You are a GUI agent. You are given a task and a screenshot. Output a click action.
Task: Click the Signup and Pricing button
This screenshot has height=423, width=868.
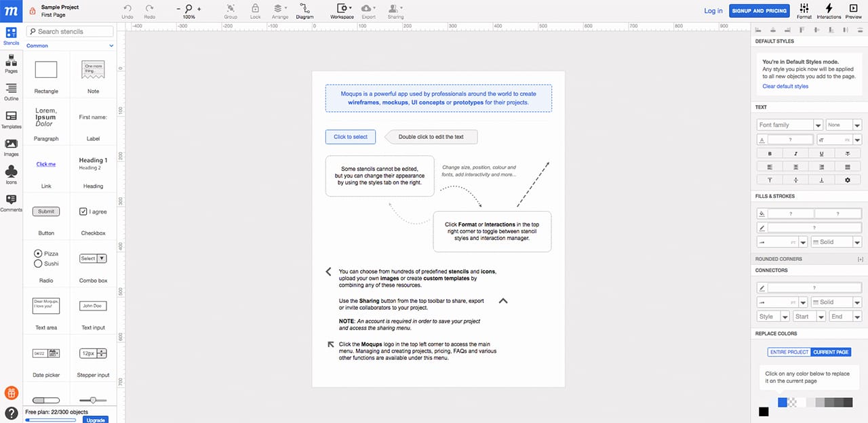coord(759,11)
